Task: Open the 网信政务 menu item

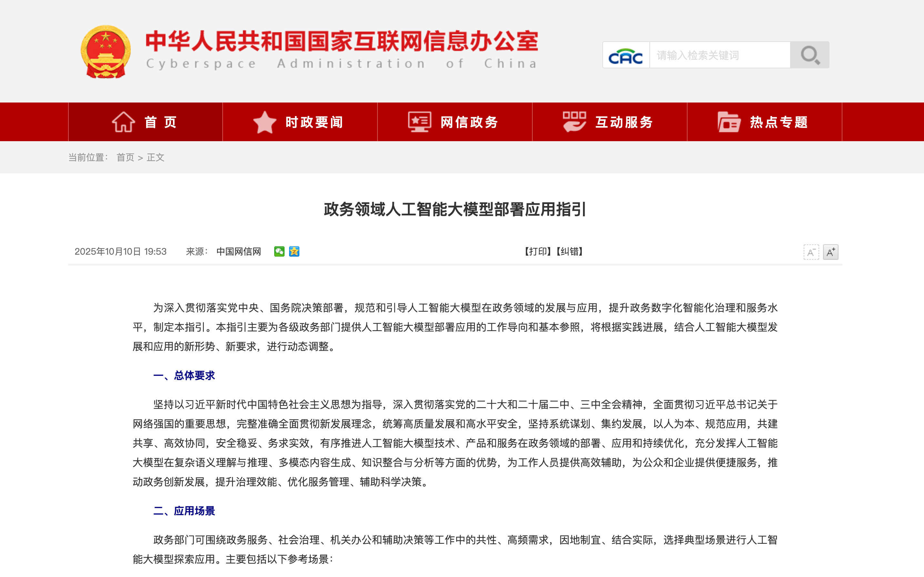Action: coord(469,122)
